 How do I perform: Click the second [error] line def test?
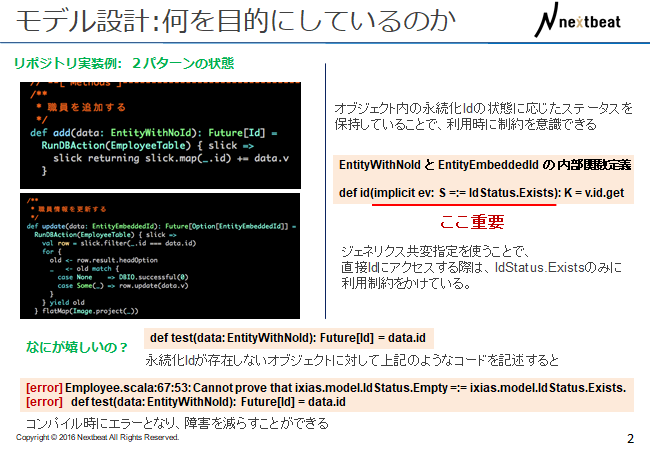186,402
